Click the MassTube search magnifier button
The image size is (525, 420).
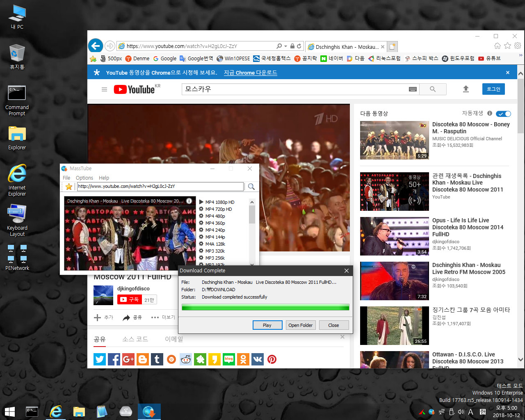pos(251,187)
